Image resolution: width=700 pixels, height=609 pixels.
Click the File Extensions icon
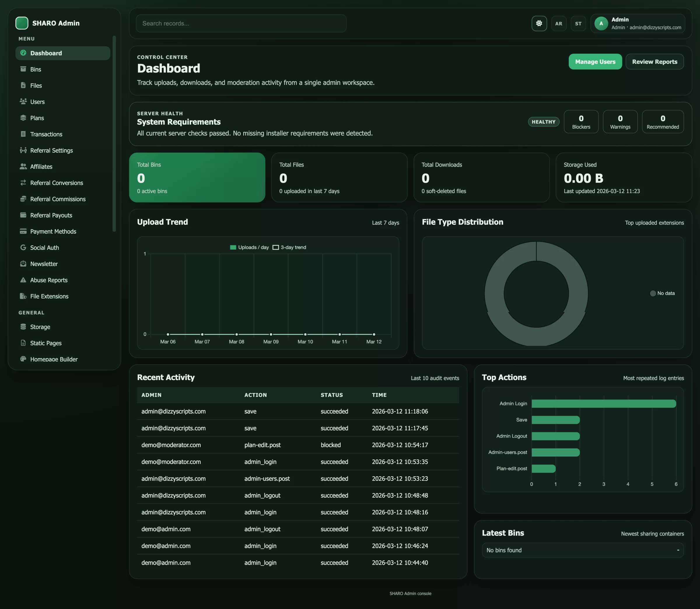click(23, 296)
